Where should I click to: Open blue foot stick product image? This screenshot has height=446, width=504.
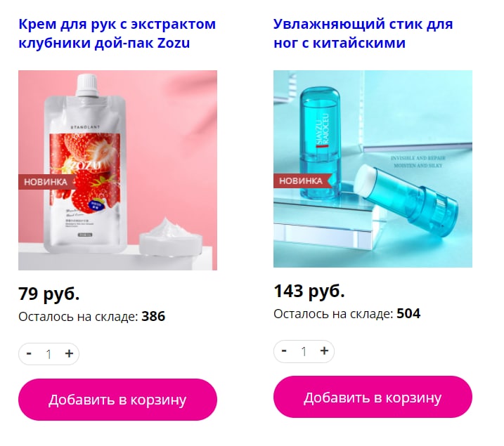coord(373,169)
